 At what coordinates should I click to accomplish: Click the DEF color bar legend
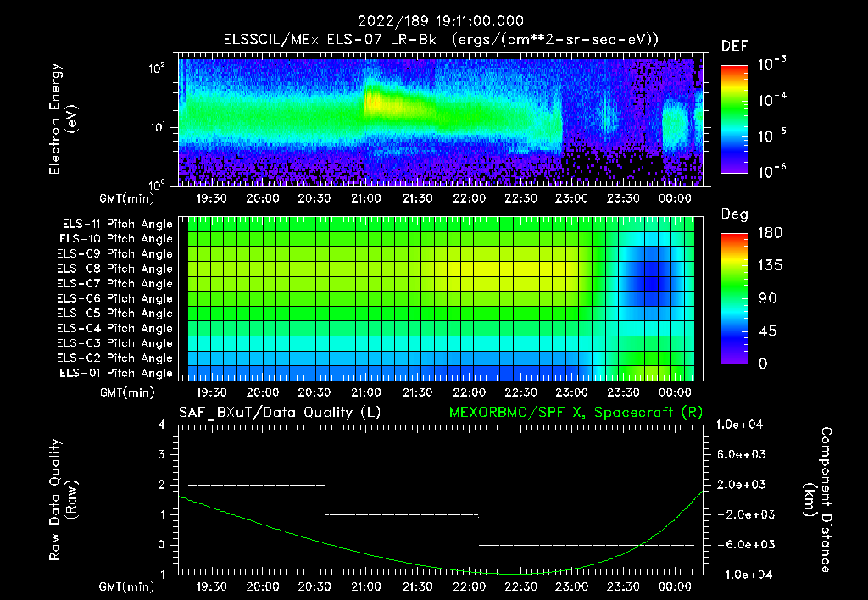click(x=734, y=119)
